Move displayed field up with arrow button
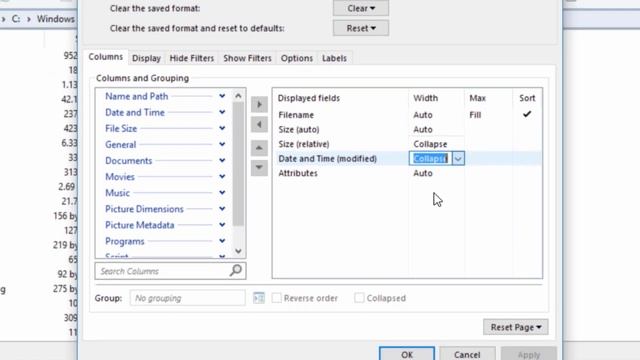Screen dimensions: 640x360 tap(259, 148)
